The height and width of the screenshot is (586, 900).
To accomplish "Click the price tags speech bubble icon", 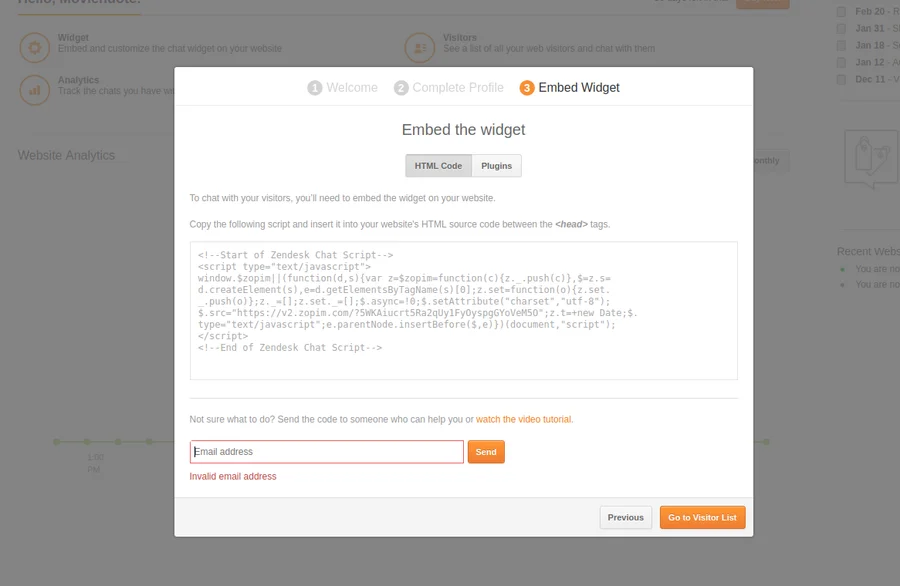I will click(x=869, y=157).
